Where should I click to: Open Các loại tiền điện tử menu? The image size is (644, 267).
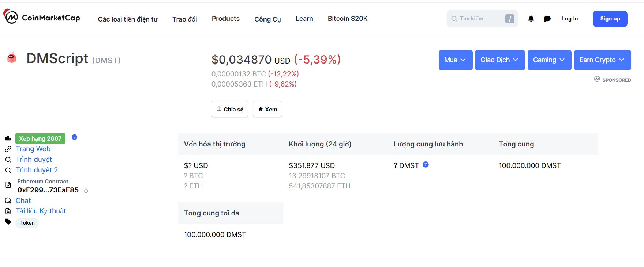click(x=128, y=19)
